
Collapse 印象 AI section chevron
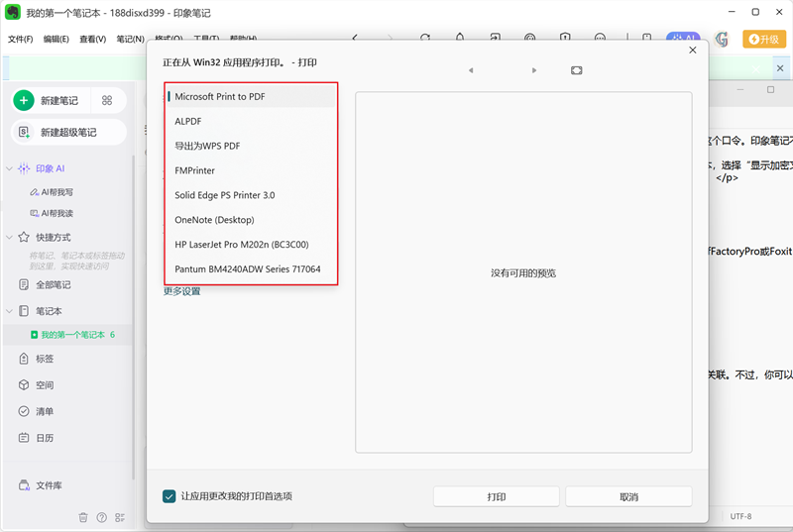[9, 168]
